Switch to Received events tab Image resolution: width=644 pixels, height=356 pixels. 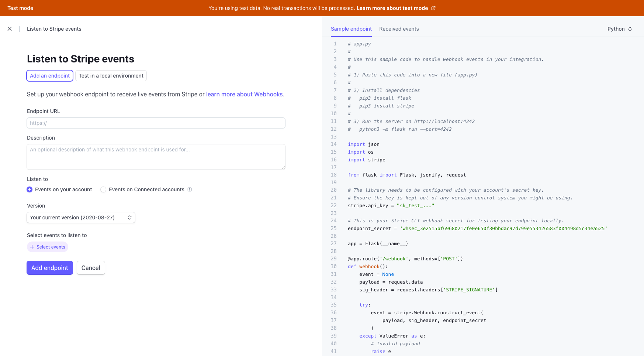(399, 29)
